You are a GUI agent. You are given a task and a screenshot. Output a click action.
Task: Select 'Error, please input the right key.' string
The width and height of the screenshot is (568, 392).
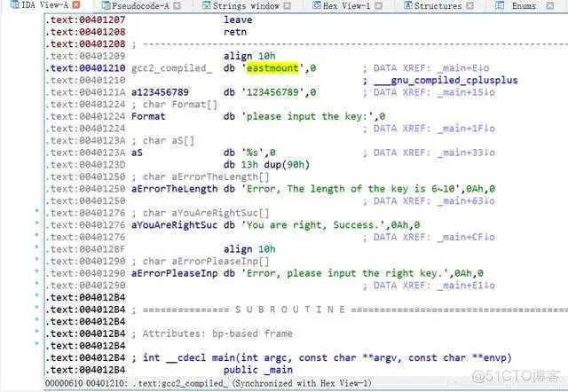(x=345, y=273)
